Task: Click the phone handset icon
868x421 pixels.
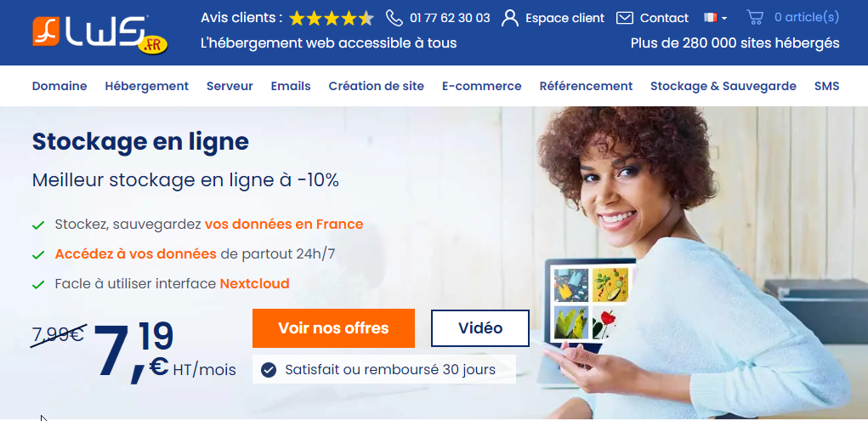Action: (394, 18)
